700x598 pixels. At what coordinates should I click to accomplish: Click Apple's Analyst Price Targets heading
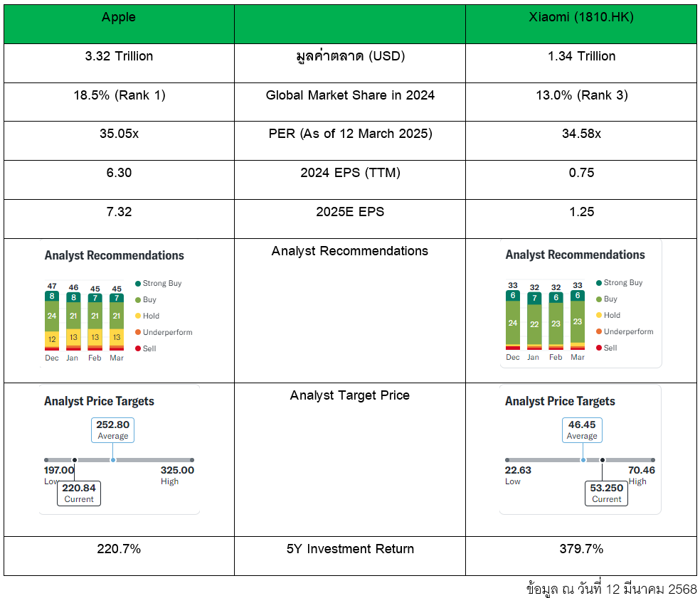tap(99, 401)
